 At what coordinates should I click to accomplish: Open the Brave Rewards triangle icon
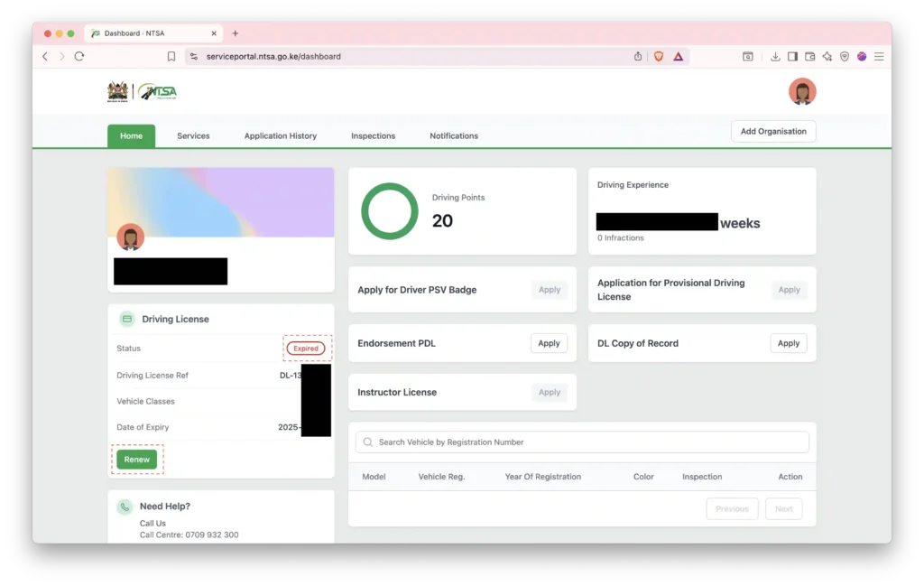[x=678, y=56]
